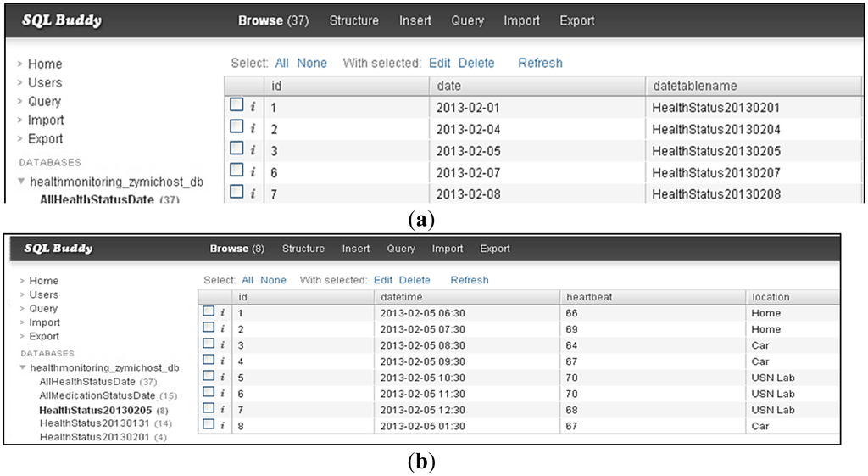868x476 pixels.
Task: Tick checkbox for 08:30 heartbeat 64 row
Action: tap(209, 343)
